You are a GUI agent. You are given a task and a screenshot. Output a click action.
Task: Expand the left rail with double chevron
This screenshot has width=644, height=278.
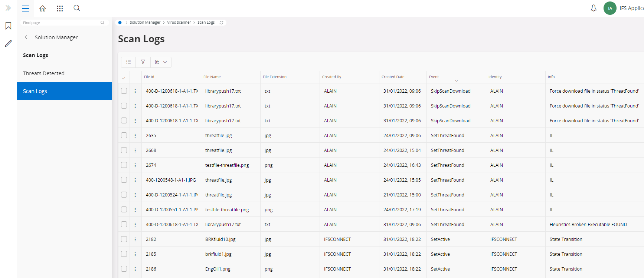(8, 8)
